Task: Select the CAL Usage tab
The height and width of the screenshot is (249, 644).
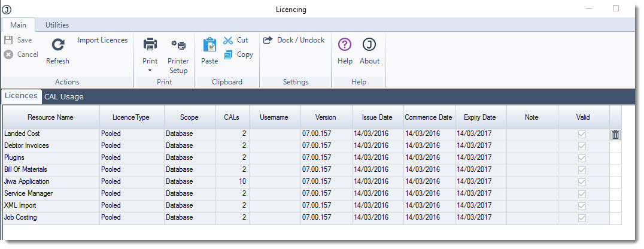Action: point(64,97)
